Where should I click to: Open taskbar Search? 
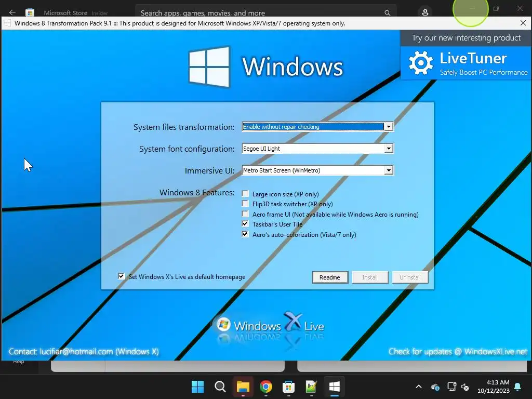220,387
